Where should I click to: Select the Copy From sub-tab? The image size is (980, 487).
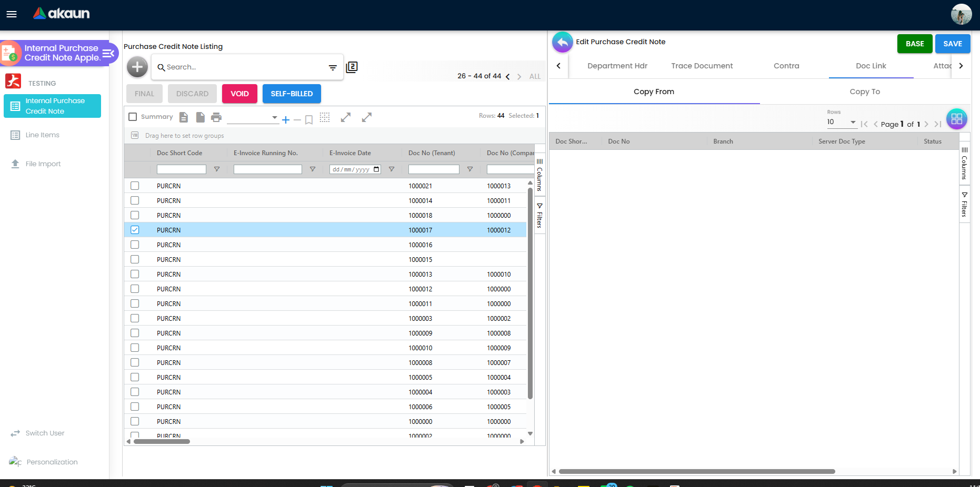pyautogui.click(x=654, y=92)
